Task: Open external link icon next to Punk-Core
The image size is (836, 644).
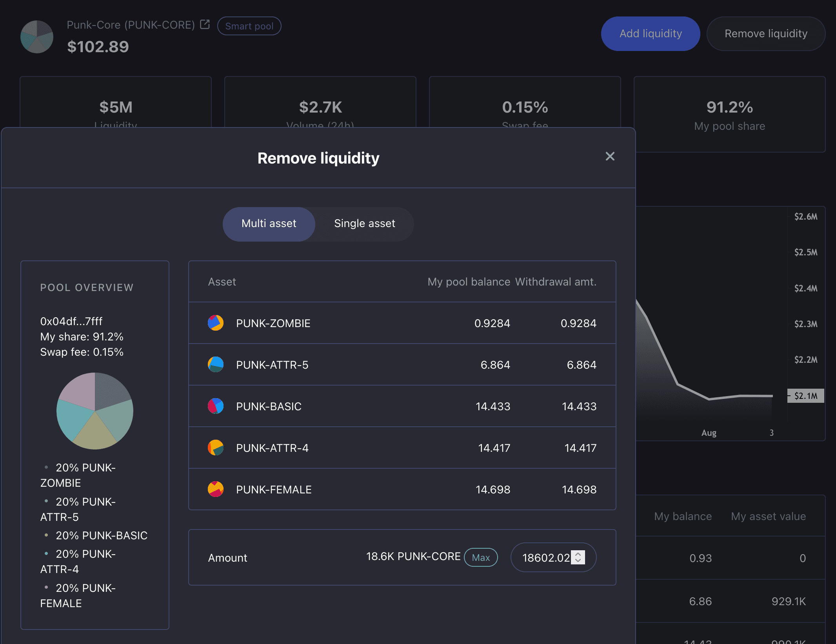Action: point(205,25)
